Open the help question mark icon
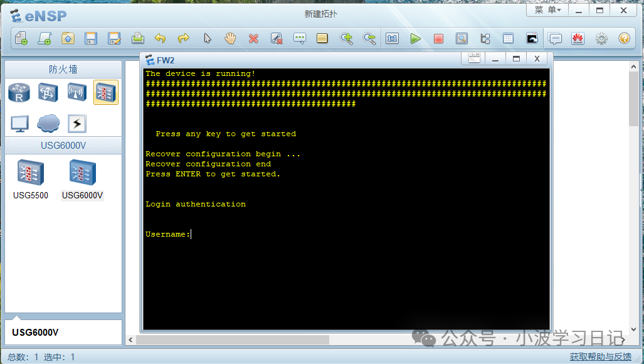644x364 pixels. pyautogui.click(x=625, y=39)
